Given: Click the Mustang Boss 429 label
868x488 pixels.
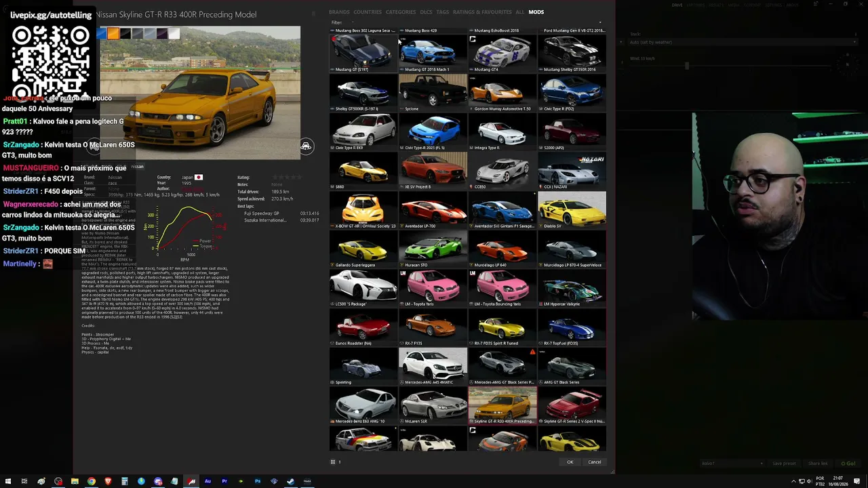Looking at the screenshot, I should coord(420,30).
